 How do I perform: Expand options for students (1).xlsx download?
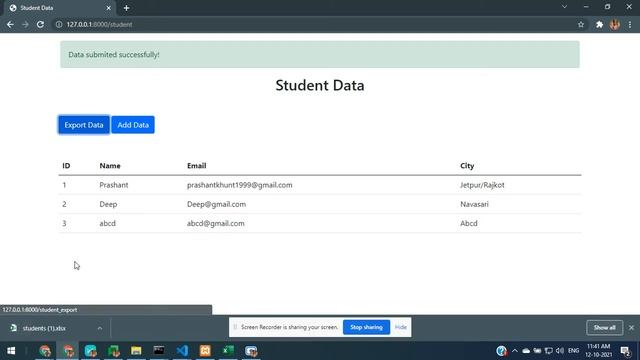pyautogui.click(x=100, y=328)
